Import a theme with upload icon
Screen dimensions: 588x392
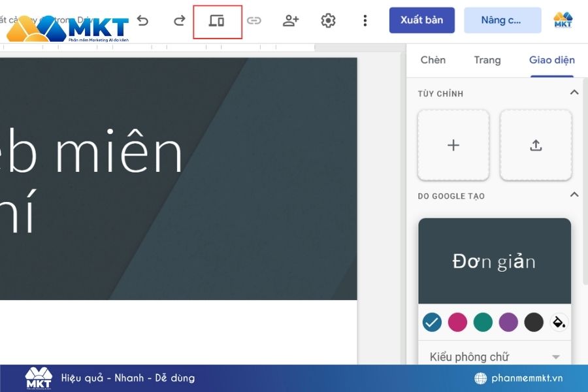click(536, 145)
